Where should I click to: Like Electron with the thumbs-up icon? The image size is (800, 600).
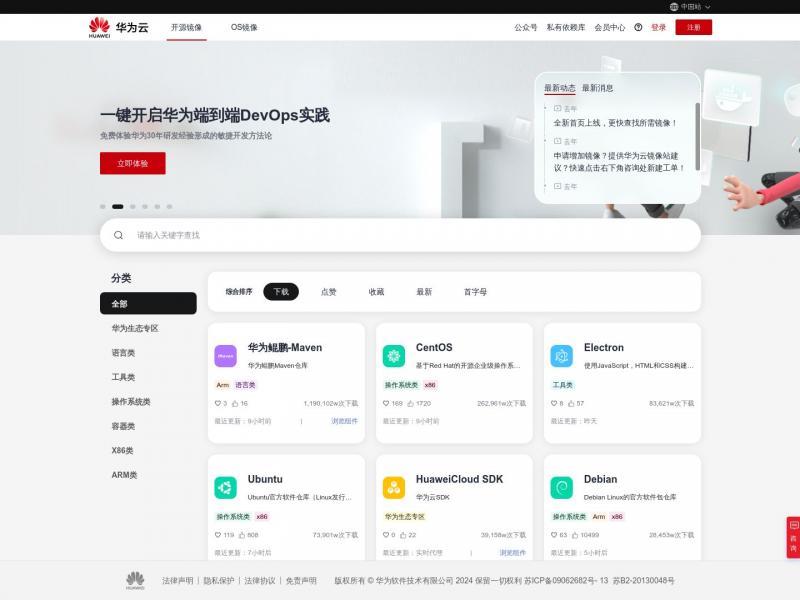571,404
